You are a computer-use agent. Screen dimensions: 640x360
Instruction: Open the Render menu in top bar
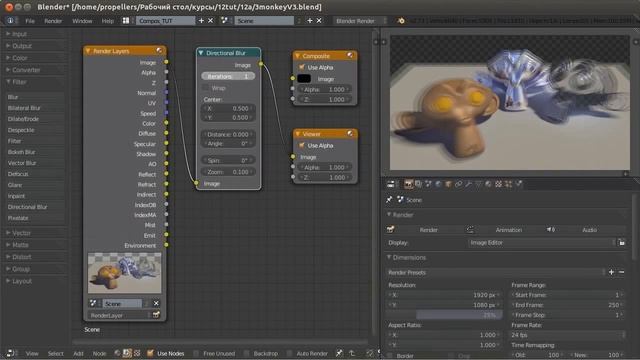[x=53, y=20]
